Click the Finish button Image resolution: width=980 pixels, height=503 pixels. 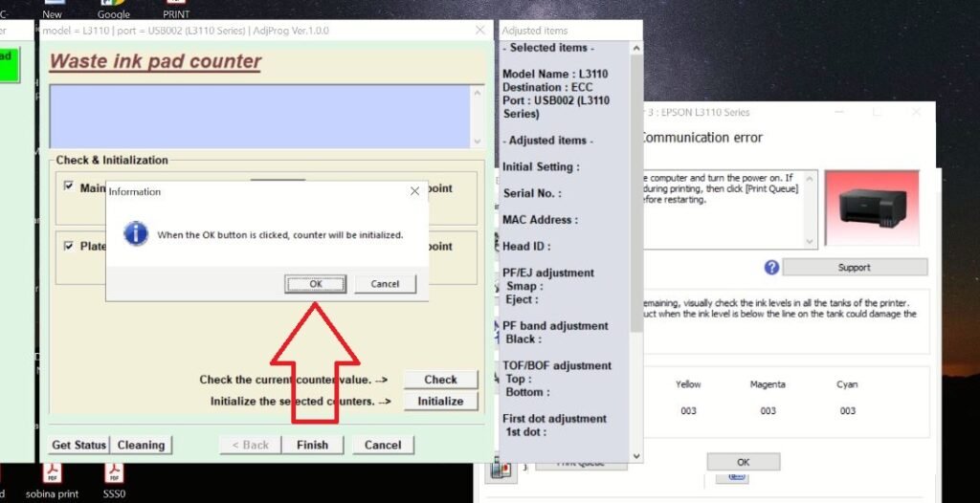click(313, 445)
